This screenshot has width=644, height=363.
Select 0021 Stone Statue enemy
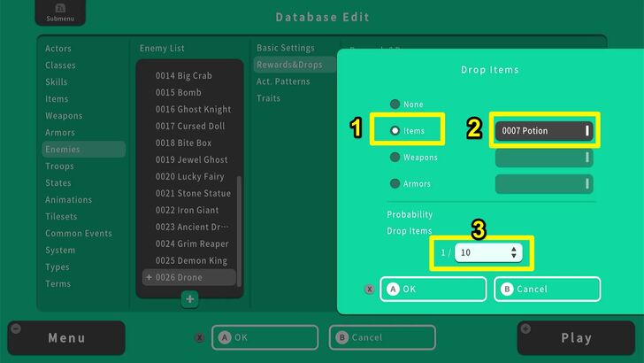click(x=193, y=193)
